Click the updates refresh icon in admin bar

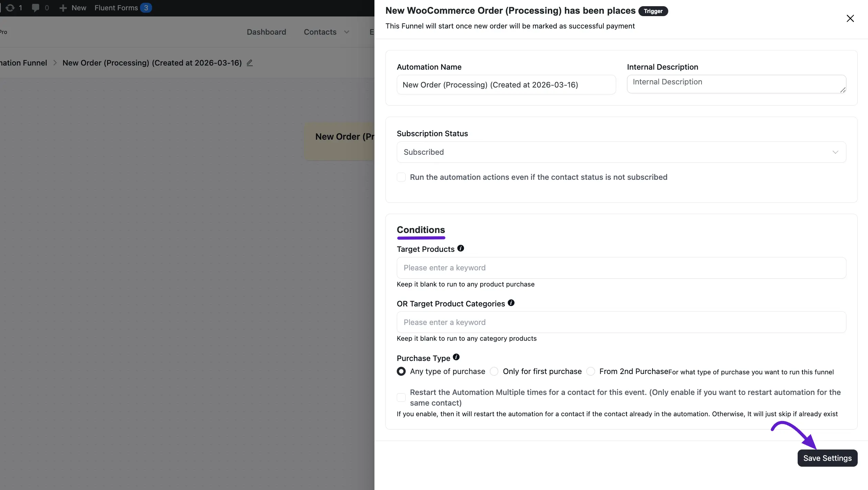(10, 8)
